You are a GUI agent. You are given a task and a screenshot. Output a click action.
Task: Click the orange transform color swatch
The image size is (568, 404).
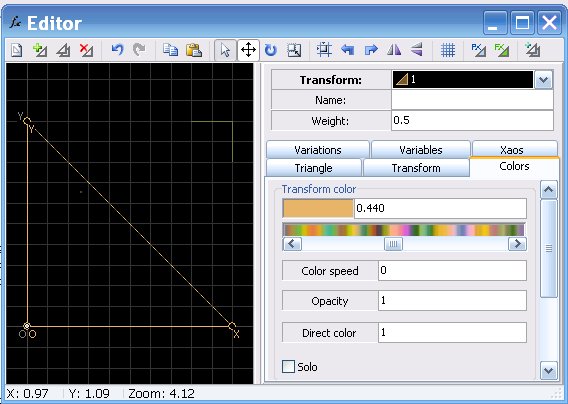(318, 208)
